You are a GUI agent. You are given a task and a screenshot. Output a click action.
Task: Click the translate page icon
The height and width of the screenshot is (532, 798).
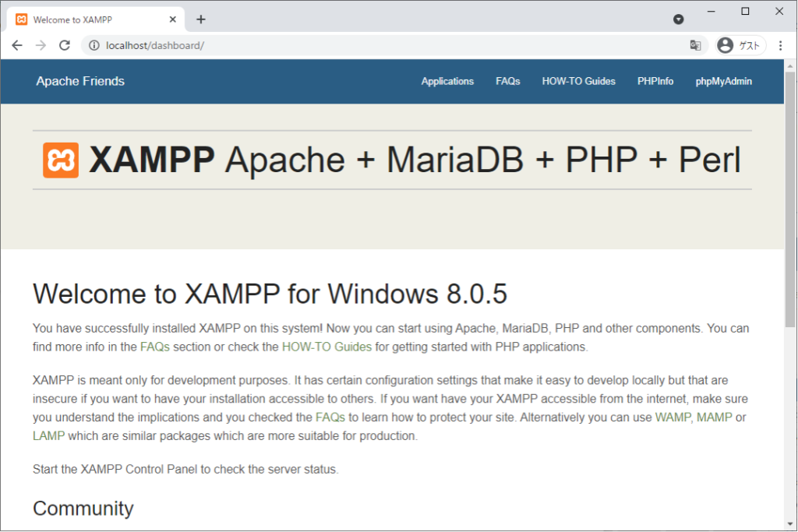695,45
